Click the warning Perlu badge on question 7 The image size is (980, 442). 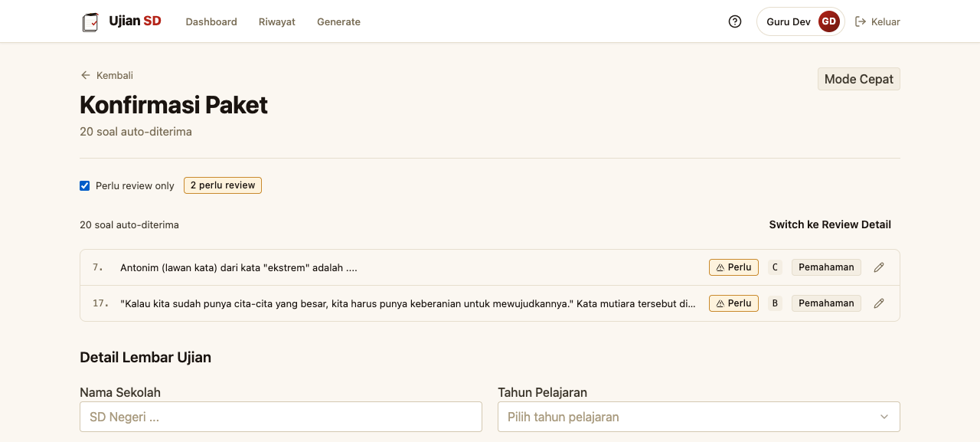[733, 267]
